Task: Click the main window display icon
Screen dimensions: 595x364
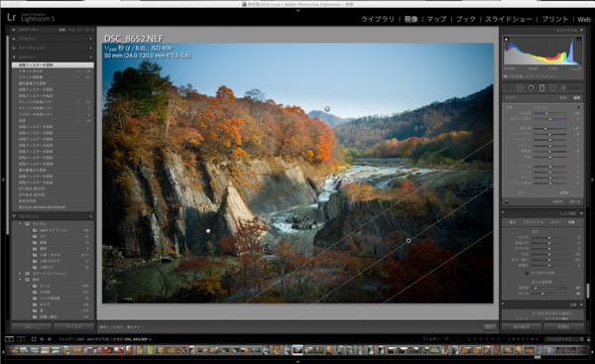Action: pos(9,339)
